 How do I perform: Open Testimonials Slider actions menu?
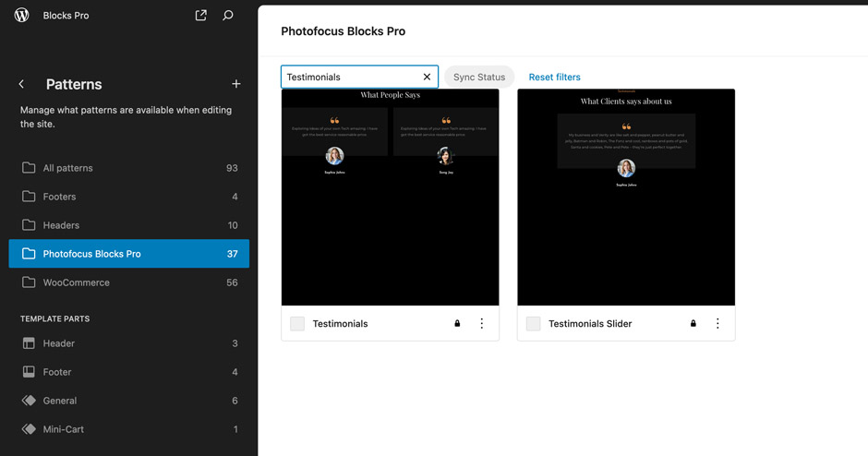coord(717,324)
